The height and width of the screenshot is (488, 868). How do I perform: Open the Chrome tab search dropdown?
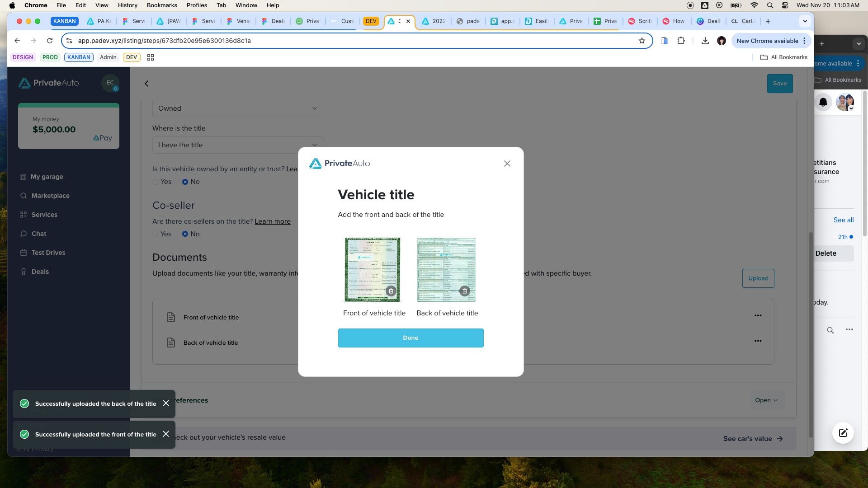pyautogui.click(x=805, y=21)
